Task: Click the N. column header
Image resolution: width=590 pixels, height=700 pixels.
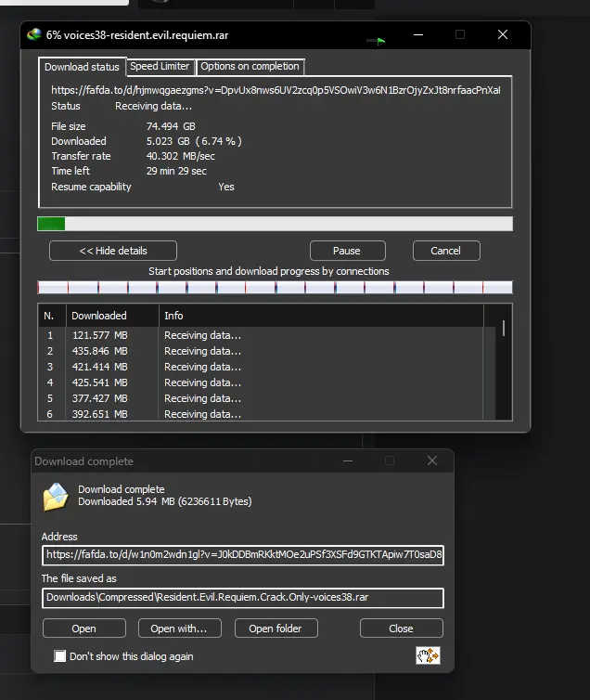Action: 52,316
